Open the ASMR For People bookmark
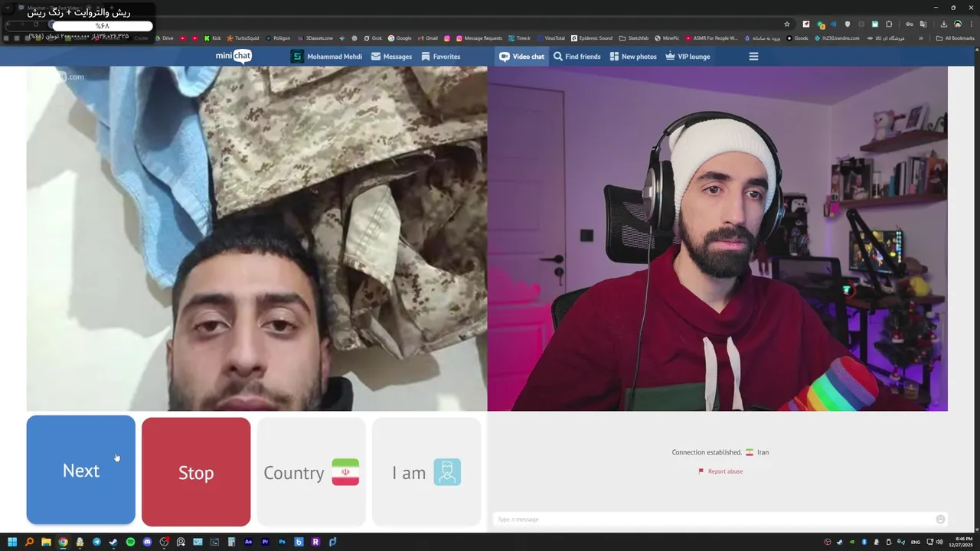Viewport: 980px width, 551px height. click(712, 38)
